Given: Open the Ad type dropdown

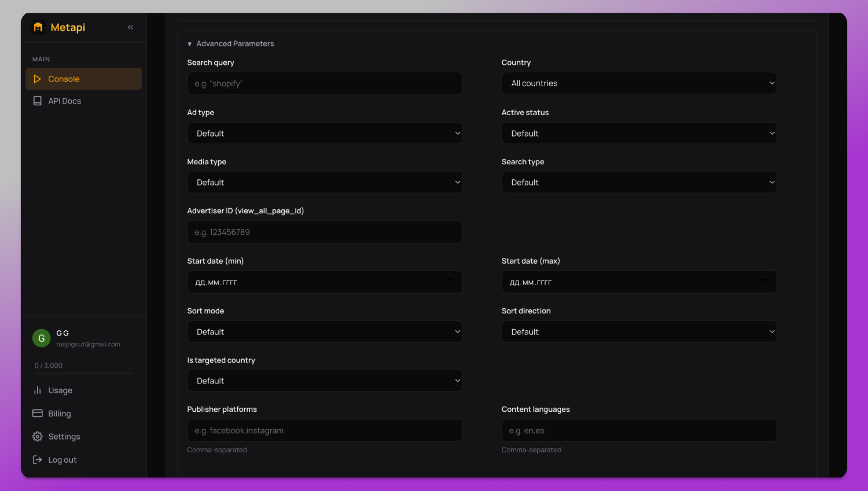Looking at the screenshot, I should click(x=325, y=133).
